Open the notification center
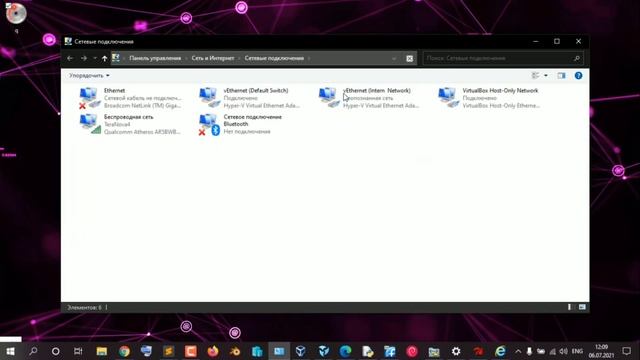Image resolution: width=640 pixels, height=360 pixels. (x=627, y=351)
